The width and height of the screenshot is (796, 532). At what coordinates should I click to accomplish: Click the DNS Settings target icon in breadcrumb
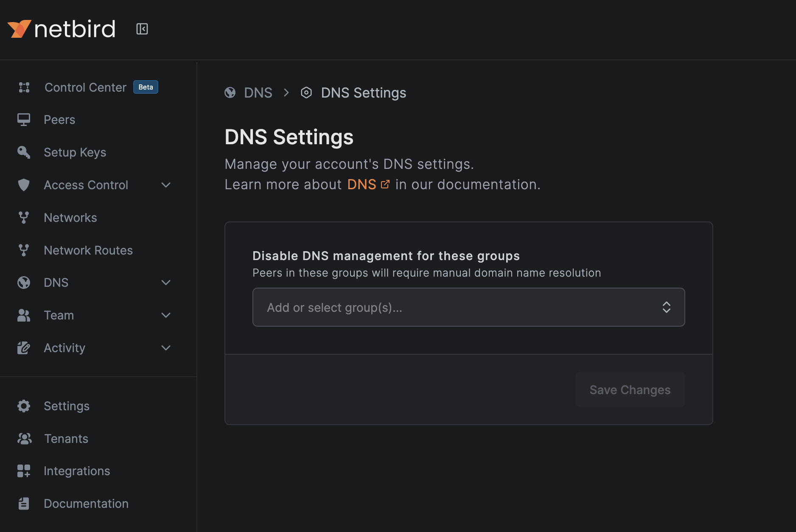306,92
